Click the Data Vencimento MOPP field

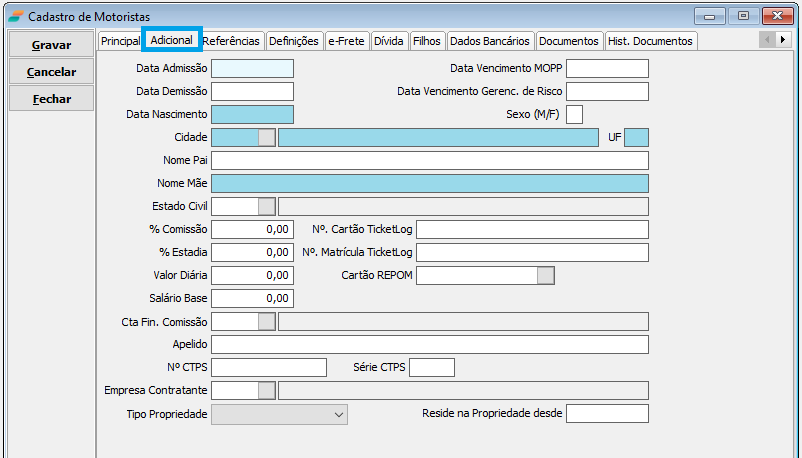(x=607, y=69)
